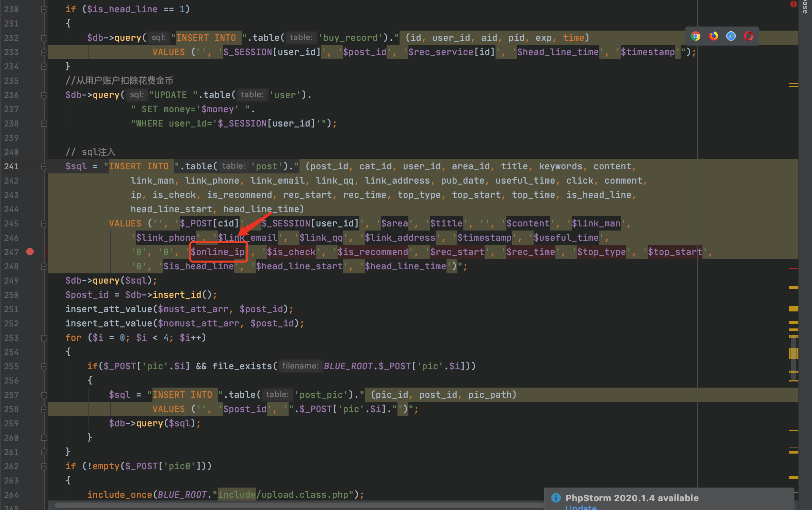Open the Database tool window tab

pos(805,7)
